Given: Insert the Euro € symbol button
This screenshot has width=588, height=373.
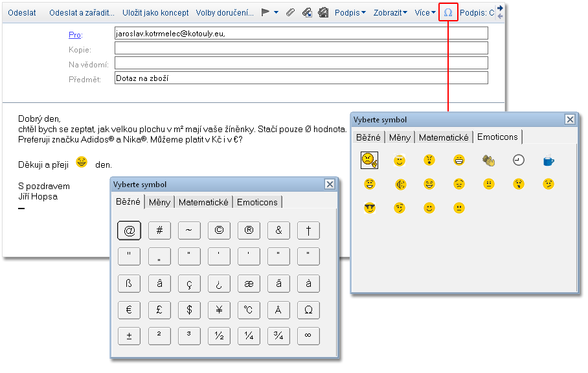Looking at the screenshot, I should coord(129,310).
